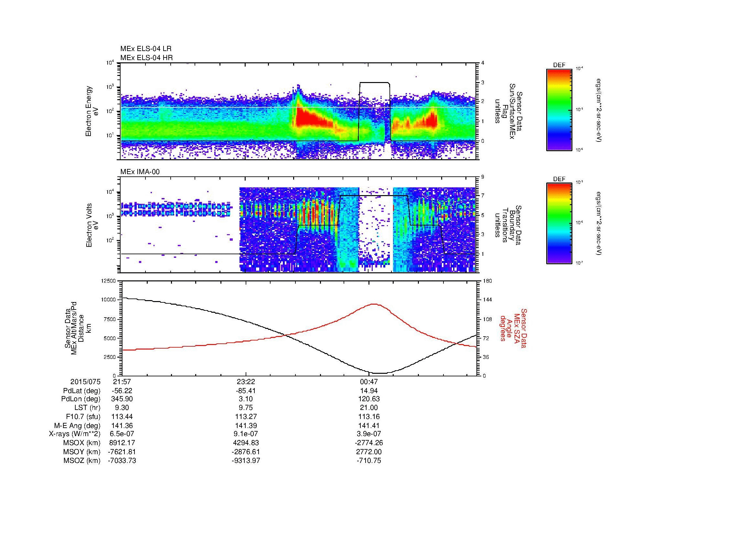Click the 'MSOZ (km)' row label
This screenshot has width=756, height=534.
82,461
